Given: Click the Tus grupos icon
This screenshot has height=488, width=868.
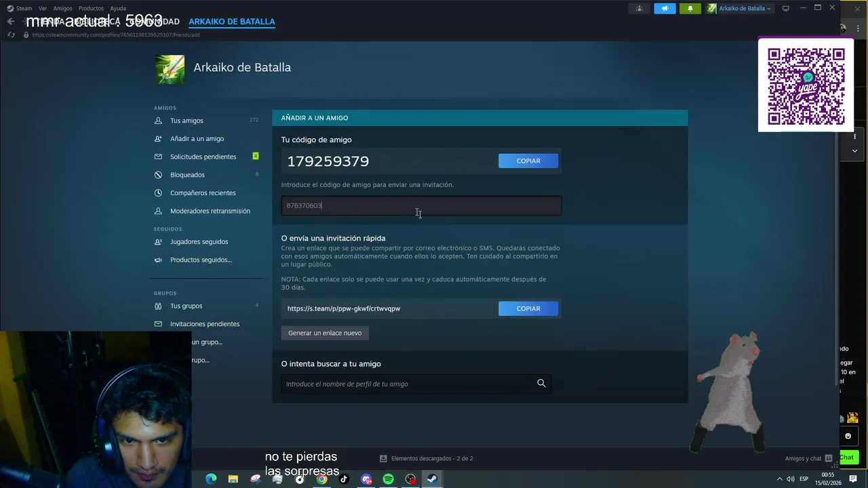Looking at the screenshot, I should click(158, 306).
